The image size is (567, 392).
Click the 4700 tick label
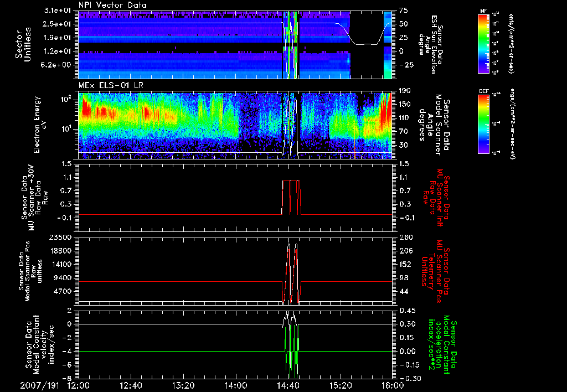[x=63, y=291]
